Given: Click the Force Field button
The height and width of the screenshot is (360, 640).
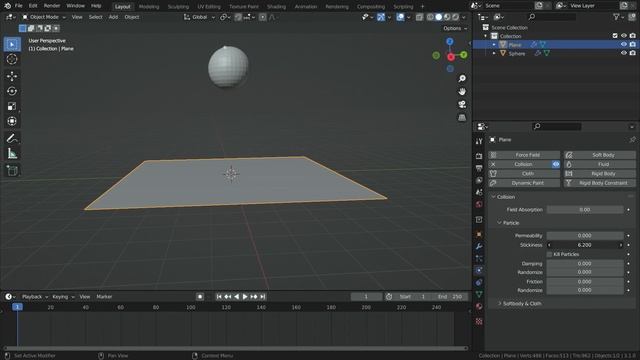Looking at the screenshot, I should point(524,155).
